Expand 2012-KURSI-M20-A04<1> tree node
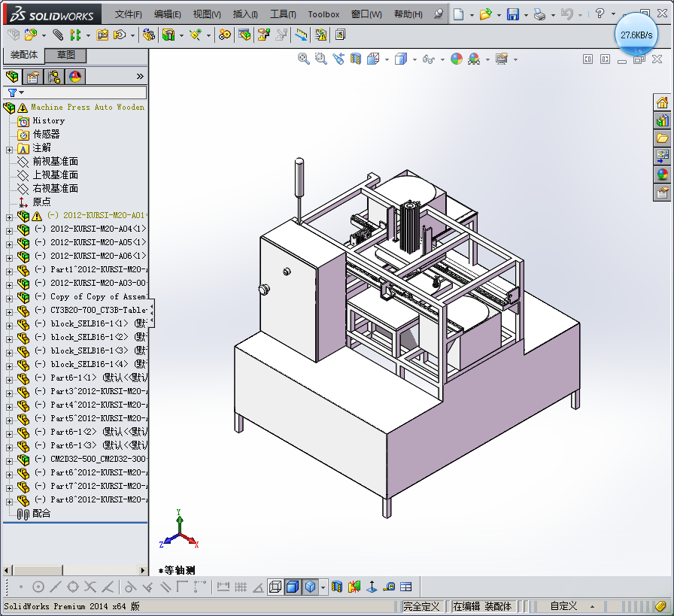This screenshot has width=674, height=616. coord(10,231)
